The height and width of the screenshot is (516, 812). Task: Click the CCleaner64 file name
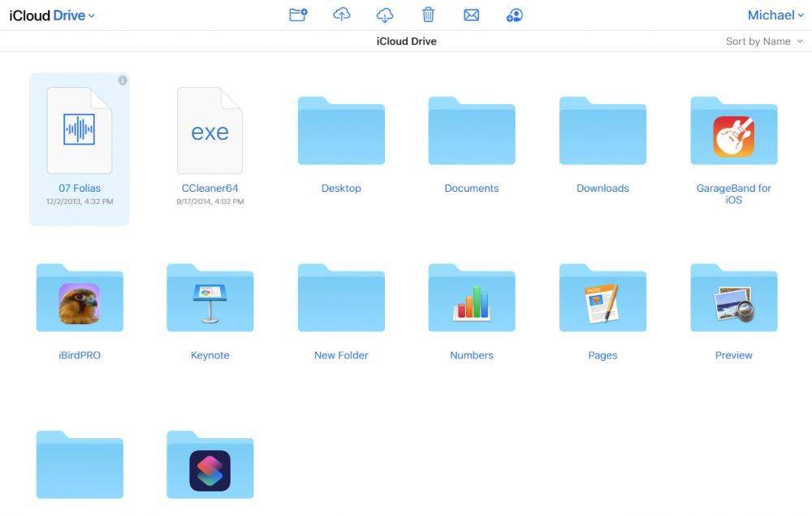(x=209, y=188)
